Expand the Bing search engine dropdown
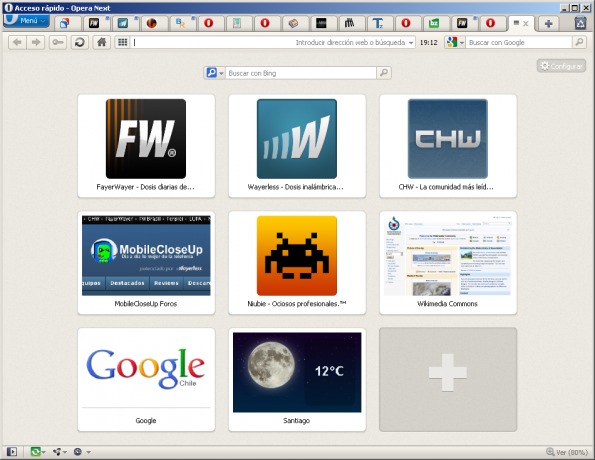 [x=215, y=73]
